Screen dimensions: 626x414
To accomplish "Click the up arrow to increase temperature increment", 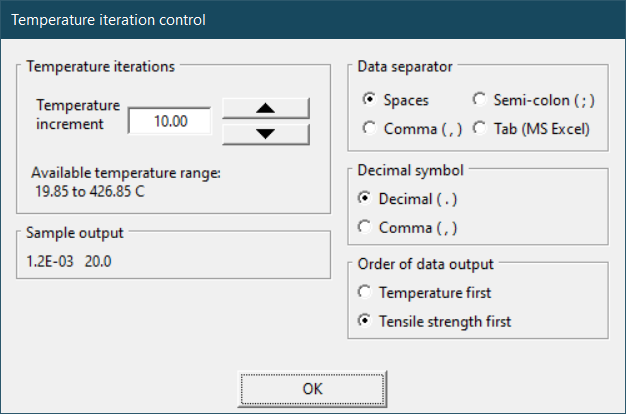I will click(265, 108).
